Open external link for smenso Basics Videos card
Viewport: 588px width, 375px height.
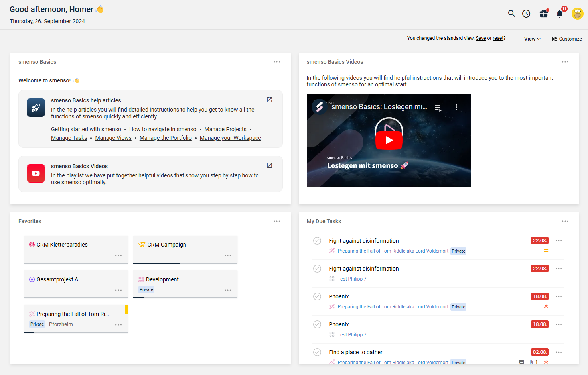click(x=269, y=165)
